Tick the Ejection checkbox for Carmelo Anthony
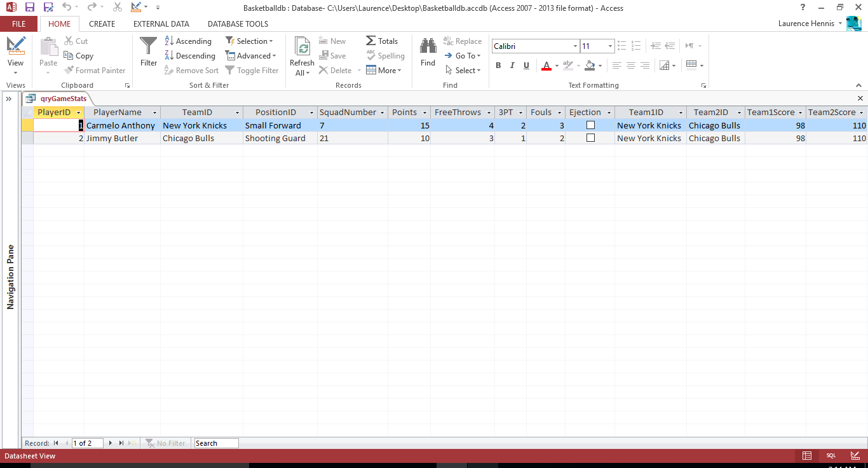868x468 pixels. (590, 125)
